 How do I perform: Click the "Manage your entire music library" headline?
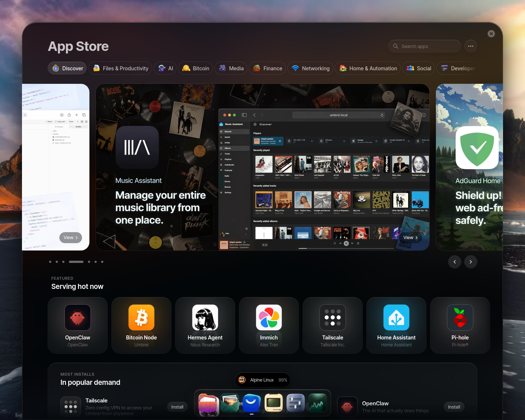160,208
